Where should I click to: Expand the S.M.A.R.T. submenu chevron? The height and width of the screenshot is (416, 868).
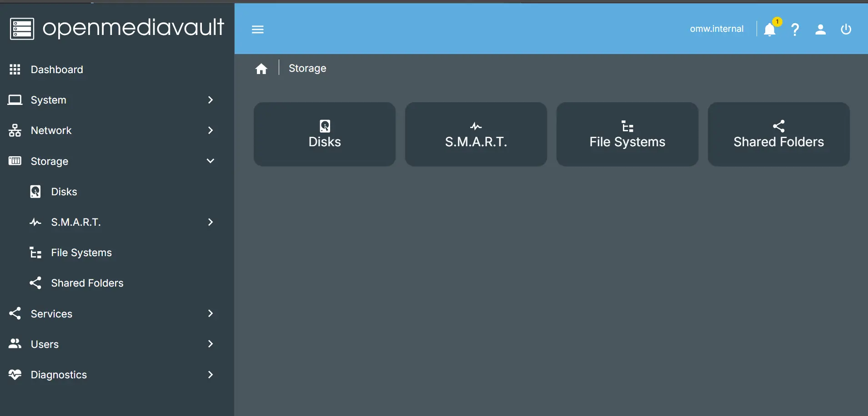(210, 222)
